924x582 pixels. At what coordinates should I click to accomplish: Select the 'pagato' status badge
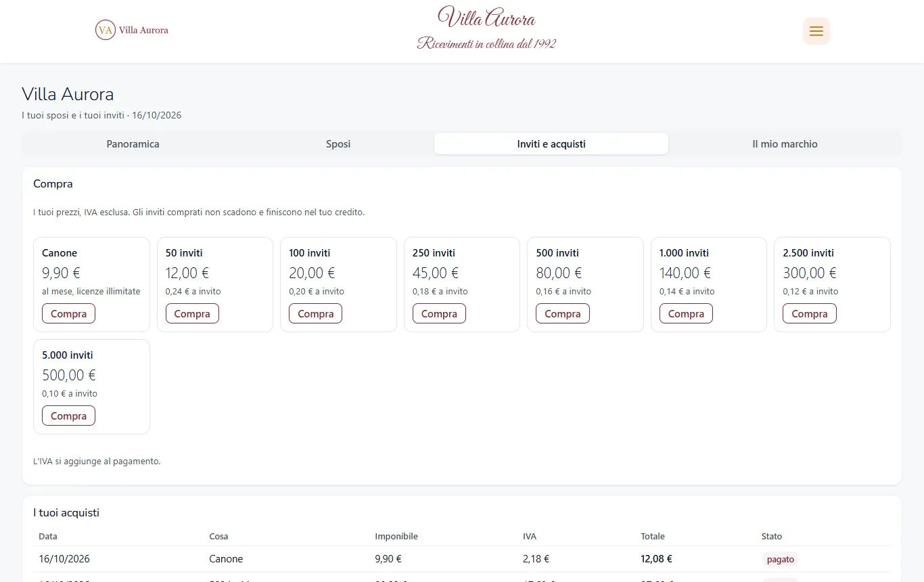tap(780, 560)
